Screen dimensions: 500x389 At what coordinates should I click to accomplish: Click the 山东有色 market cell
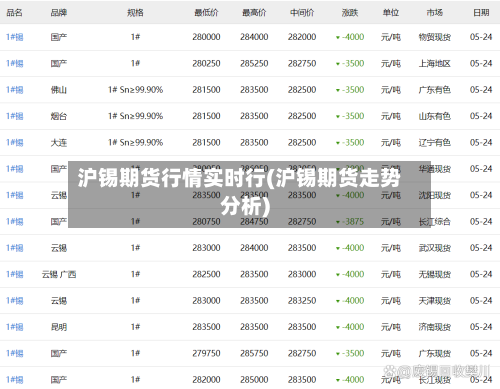tap(435, 116)
